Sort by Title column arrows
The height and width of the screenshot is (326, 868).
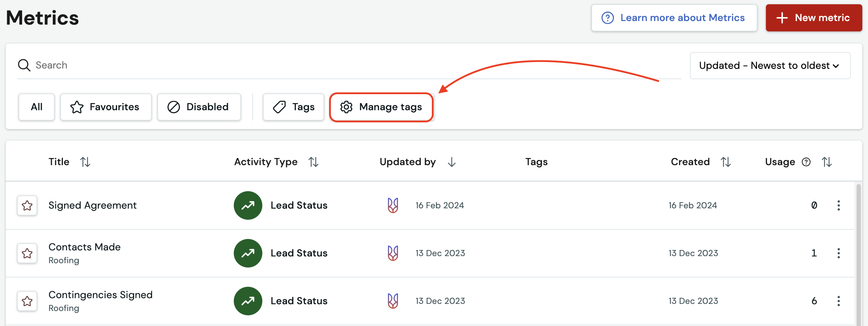tap(85, 162)
